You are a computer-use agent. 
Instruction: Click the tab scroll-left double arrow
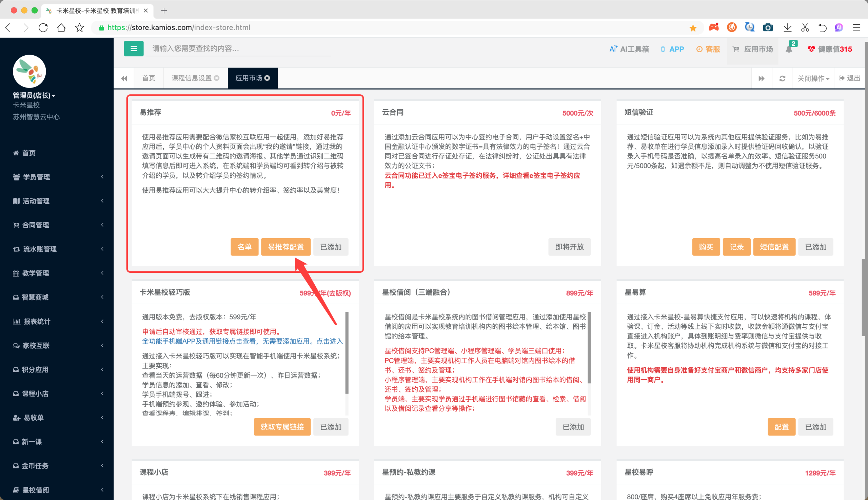click(124, 78)
